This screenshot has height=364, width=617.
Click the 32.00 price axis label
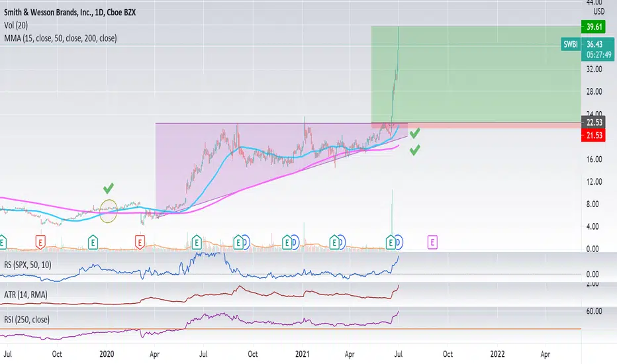(x=594, y=69)
